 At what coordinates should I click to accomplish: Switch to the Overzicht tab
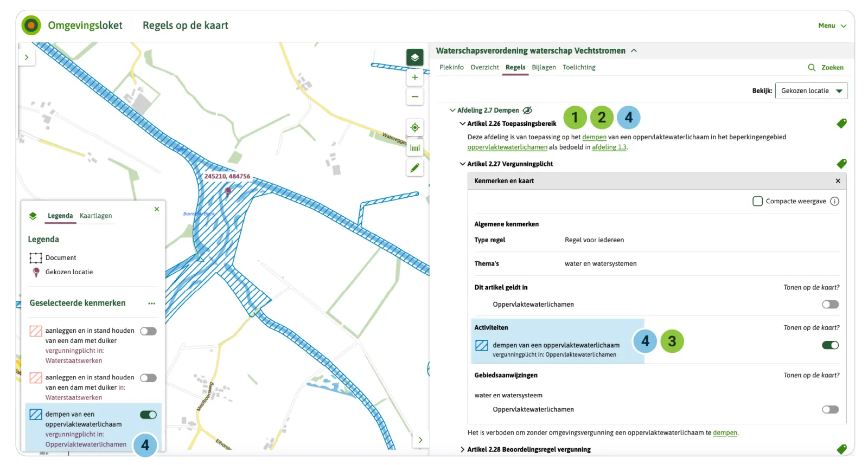coord(484,67)
